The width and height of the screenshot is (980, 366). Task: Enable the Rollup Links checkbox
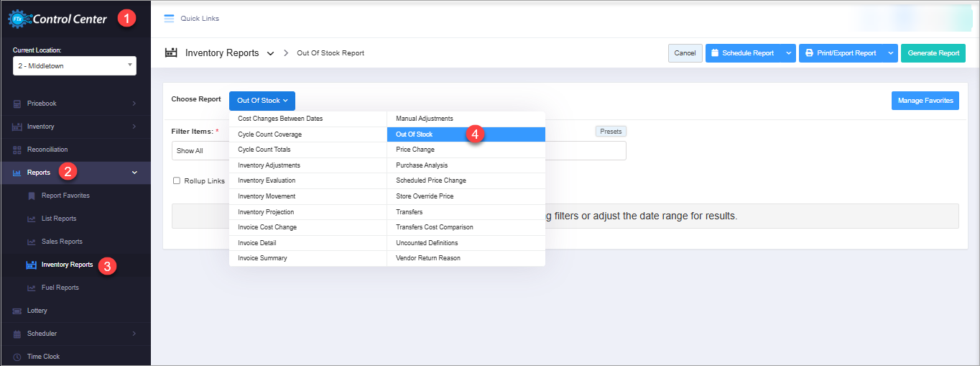tap(177, 180)
